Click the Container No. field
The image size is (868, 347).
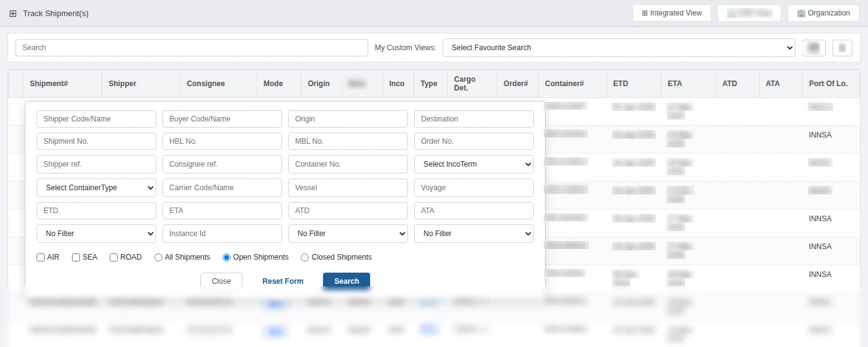[x=348, y=164]
